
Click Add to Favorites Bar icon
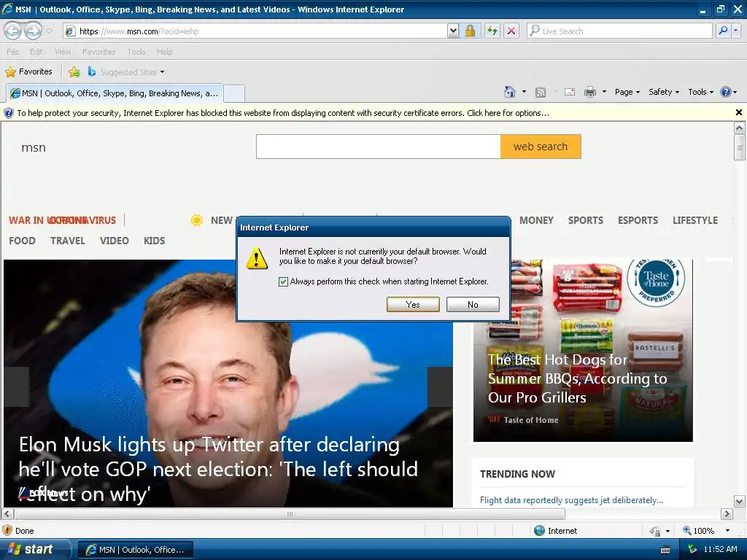74,72
